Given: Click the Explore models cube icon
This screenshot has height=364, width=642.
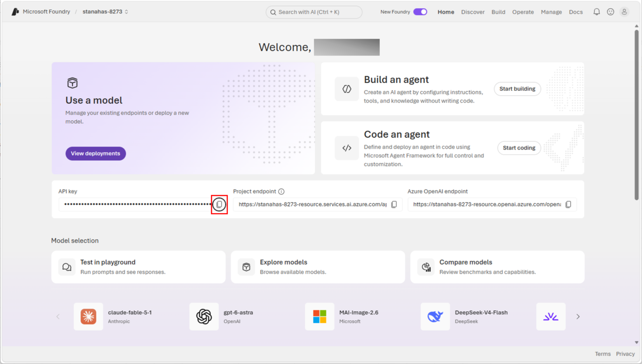Looking at the screenshot, I should point(246,267).
